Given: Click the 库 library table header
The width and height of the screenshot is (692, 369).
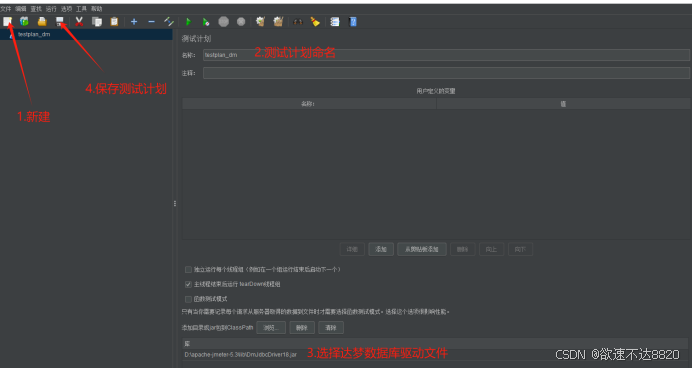Looking at the screenshot, I should [435, 343].
